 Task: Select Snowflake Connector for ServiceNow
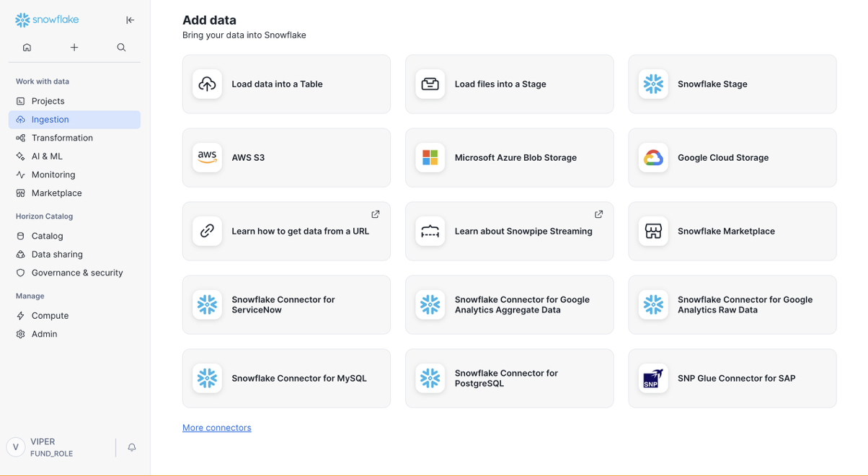tap(286, 305)
